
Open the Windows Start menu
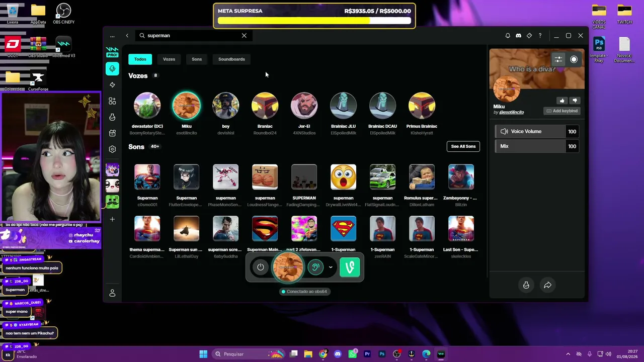tap(203, 354)
